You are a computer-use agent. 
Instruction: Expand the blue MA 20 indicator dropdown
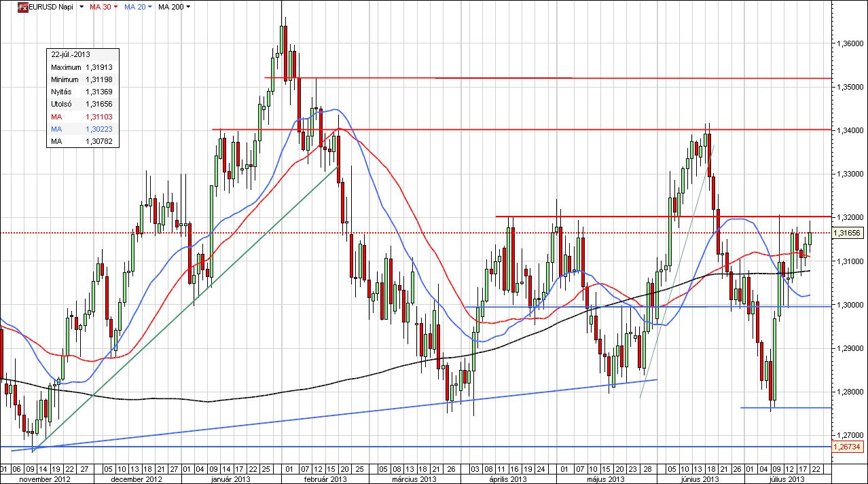[151, 7]
